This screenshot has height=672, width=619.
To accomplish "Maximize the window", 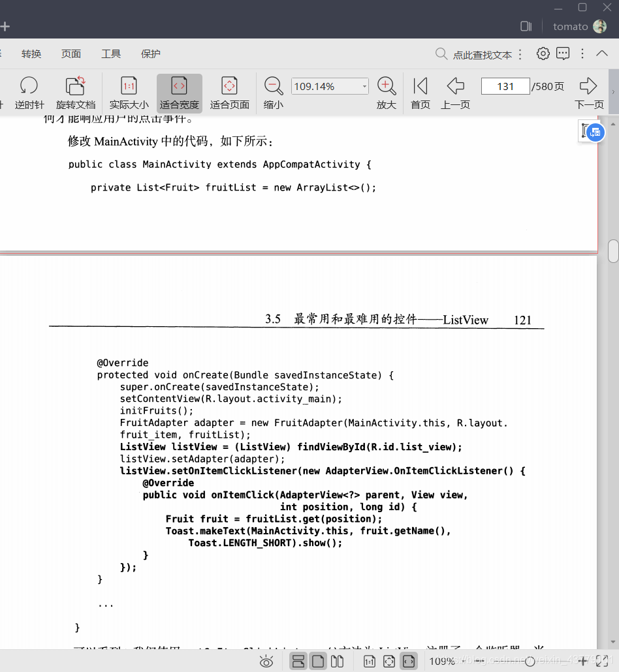I will pos(582,7).
